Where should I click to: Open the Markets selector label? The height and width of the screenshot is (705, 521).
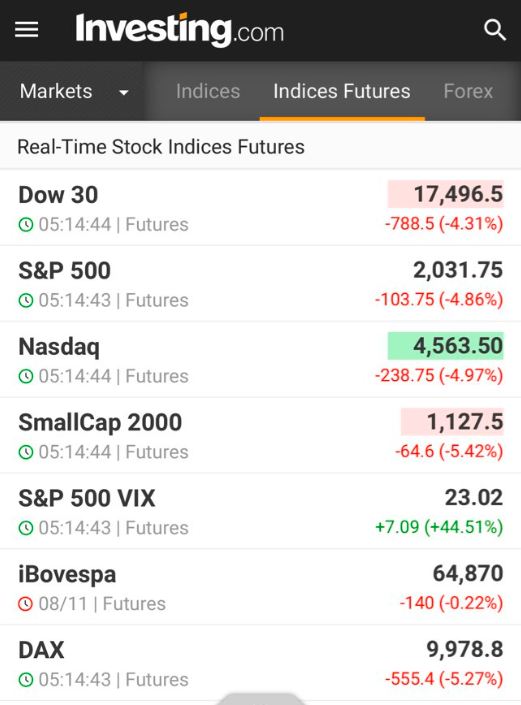tap(56, 91)
